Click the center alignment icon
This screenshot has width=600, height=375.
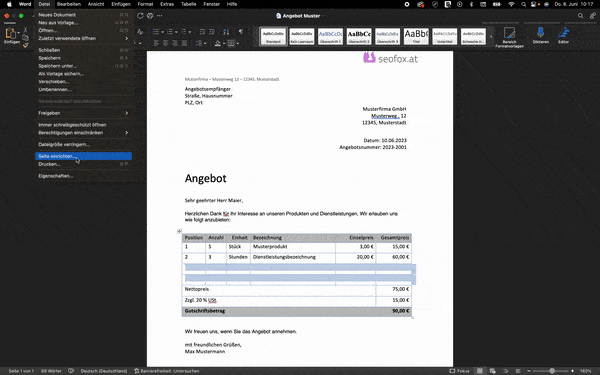(166, 43)
